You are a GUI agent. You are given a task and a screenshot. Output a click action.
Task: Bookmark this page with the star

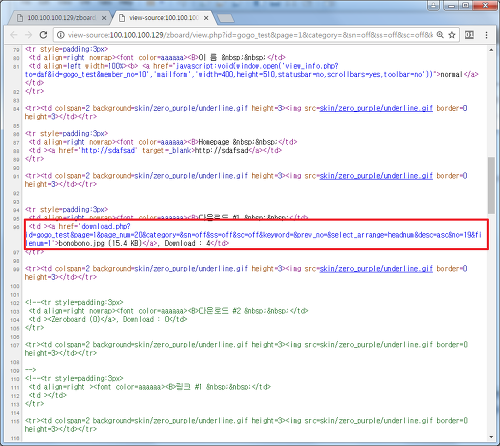click(452, 35)
